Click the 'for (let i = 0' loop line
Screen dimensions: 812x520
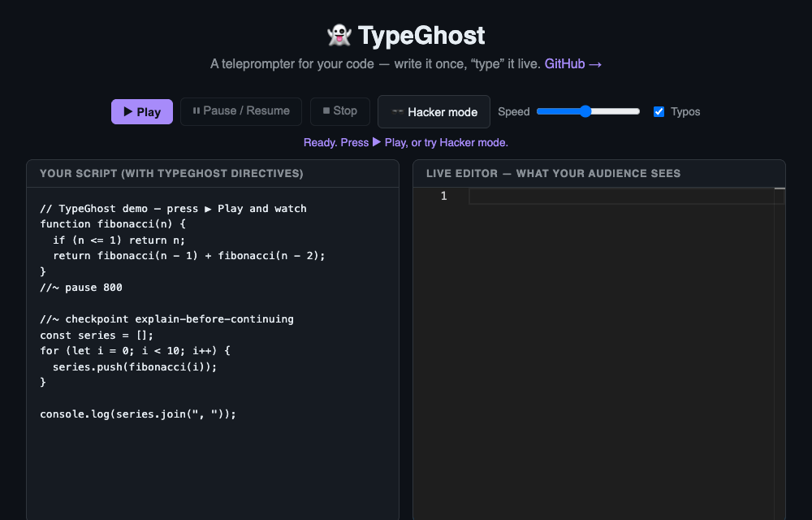[135, 351]
